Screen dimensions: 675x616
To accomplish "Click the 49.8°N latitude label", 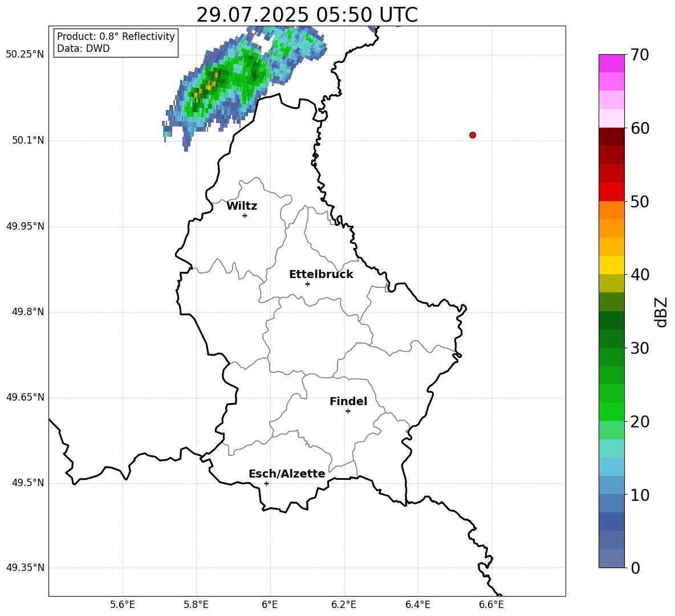I will [x=29, y=312].
